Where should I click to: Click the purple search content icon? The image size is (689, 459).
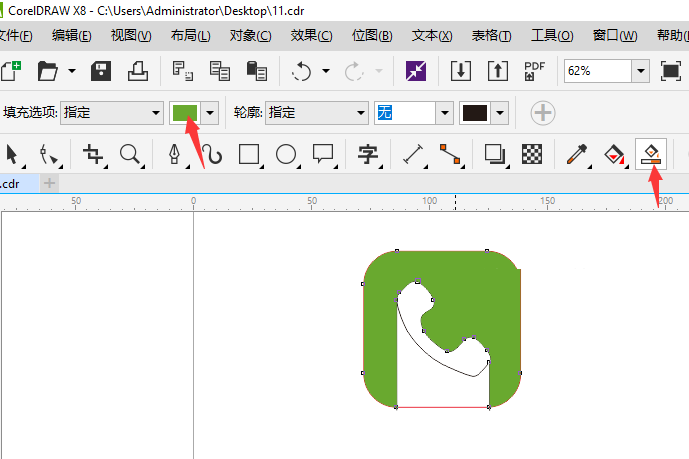pyautogui.click(x=416, y=71)
